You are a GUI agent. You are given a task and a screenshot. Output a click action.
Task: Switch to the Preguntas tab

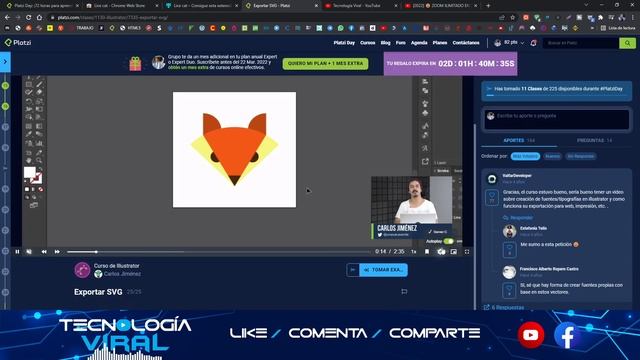[x=594, y=140]
